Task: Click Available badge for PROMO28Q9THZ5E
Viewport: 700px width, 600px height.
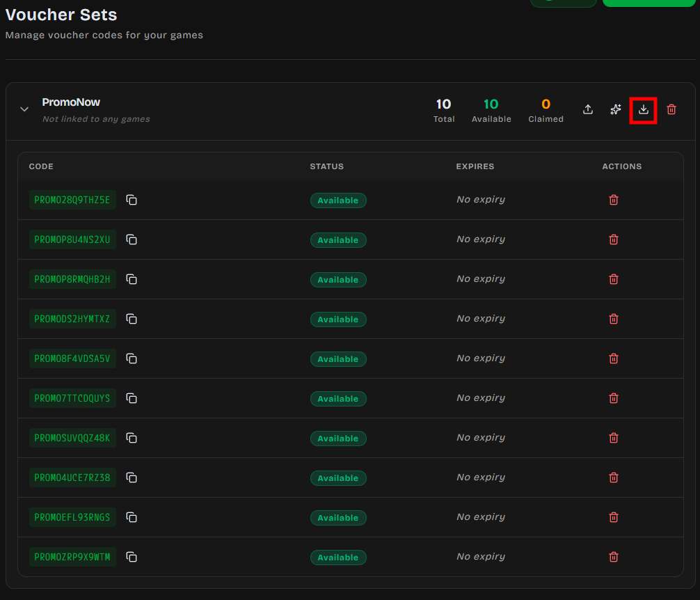Action: [338, 200]
